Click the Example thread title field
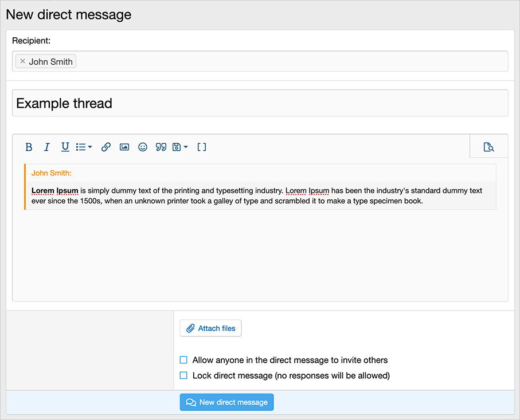520x420 pixels. [x=260, y=104]
